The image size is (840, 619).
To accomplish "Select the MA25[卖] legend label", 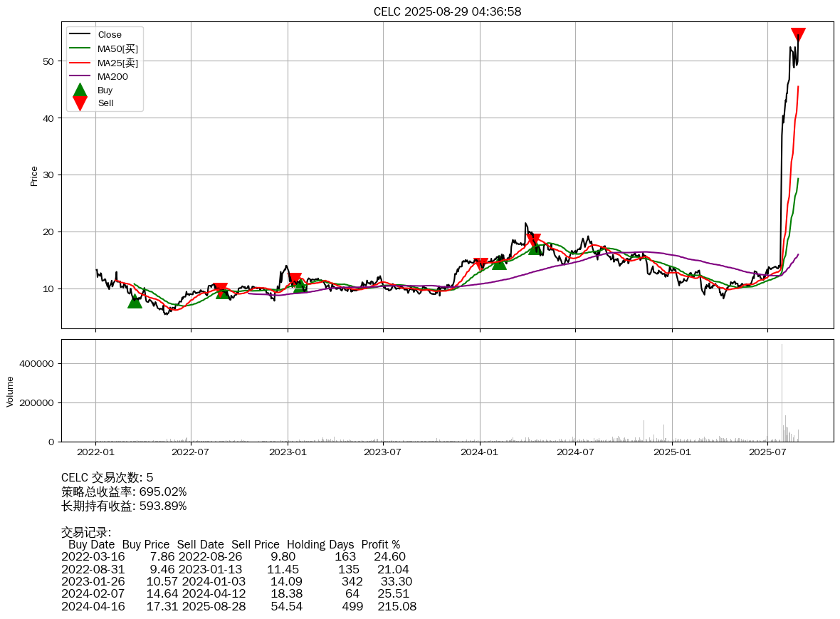I will pos(117,63).
